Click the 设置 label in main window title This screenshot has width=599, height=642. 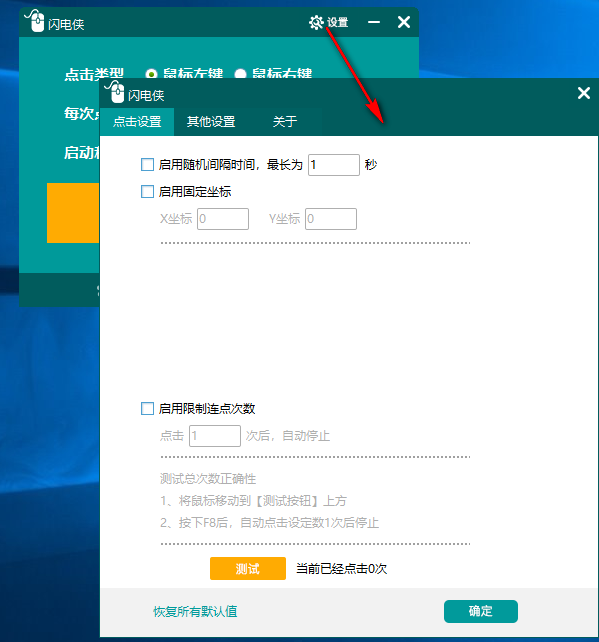pyautogui.click(x=338, y=23)
